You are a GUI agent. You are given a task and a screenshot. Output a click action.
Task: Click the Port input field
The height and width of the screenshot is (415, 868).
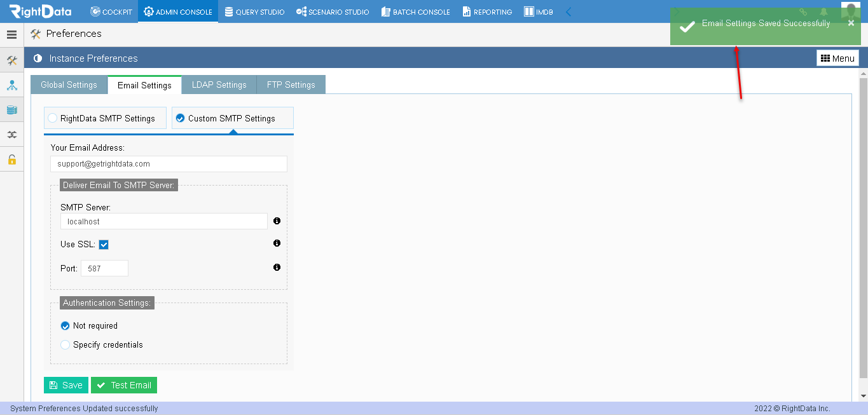coord(104,268)
